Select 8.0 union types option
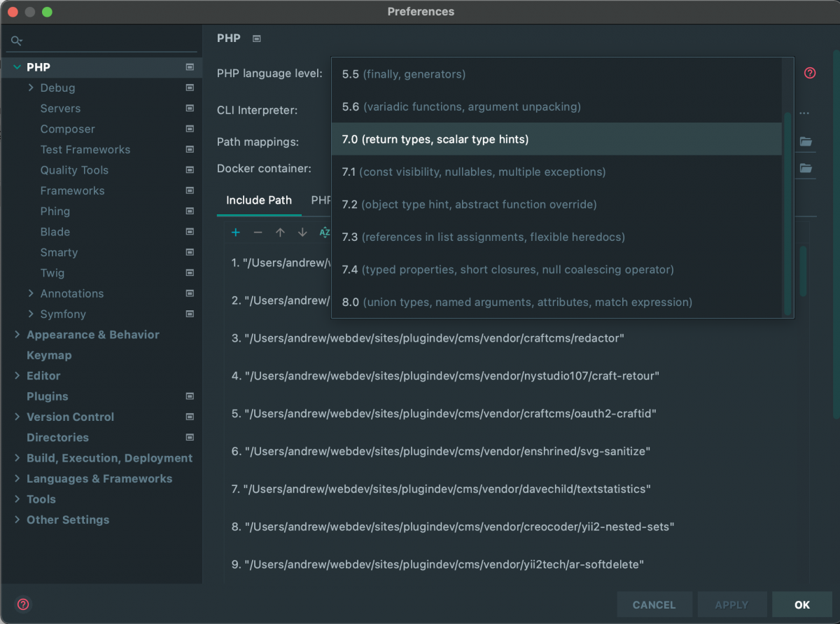 click(556, 302)
